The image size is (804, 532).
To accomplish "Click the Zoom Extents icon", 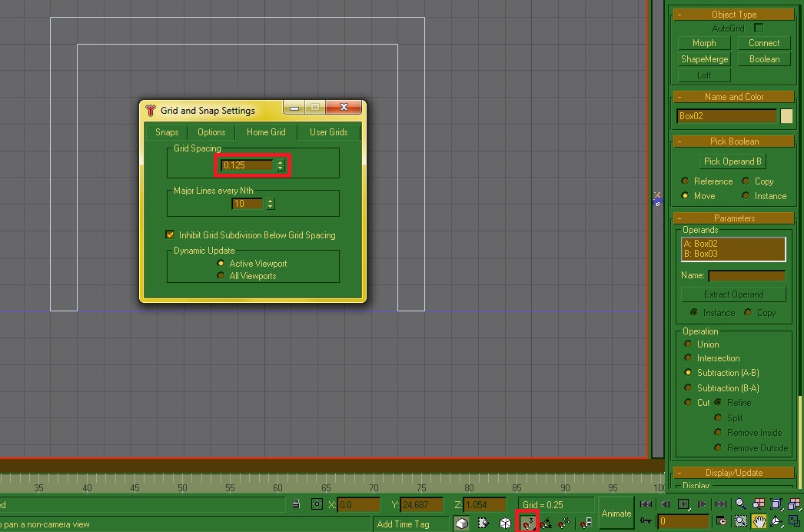I will pos(776,504).
